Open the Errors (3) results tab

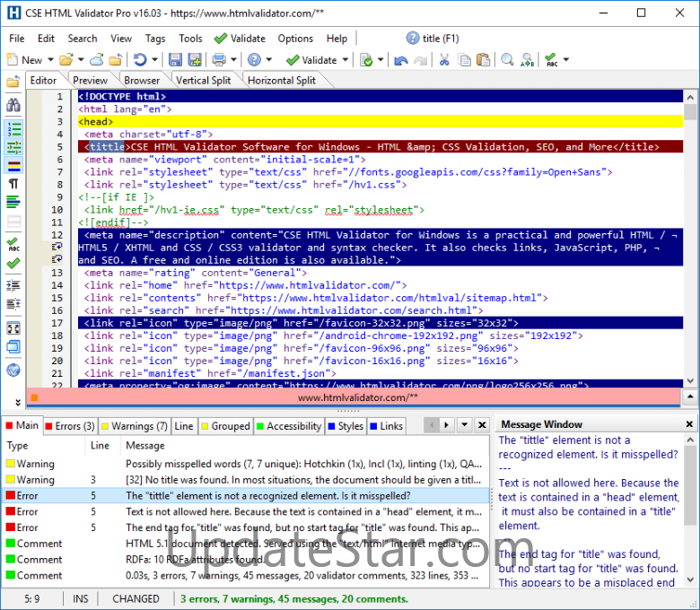(x=70, y=426)
